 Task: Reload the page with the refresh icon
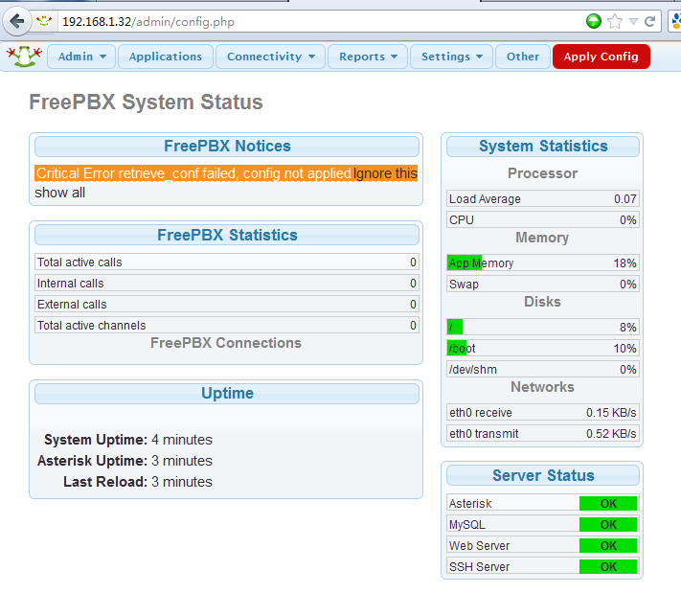coord(649,21)
